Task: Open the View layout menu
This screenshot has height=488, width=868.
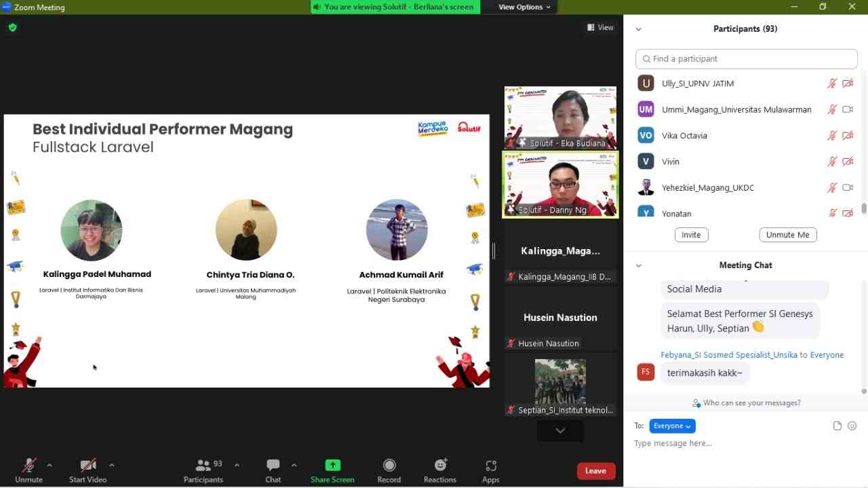Action: (x=601, y=28)
